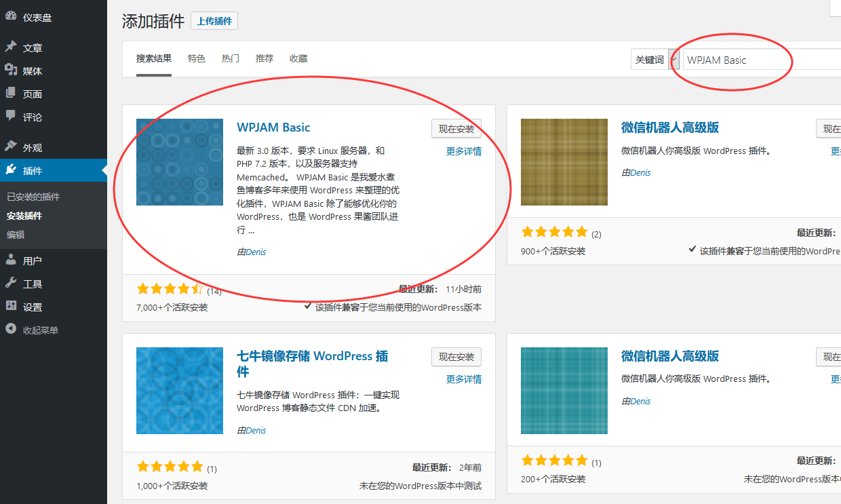The height and width of the screenshot is (504, 841).
Task: Click the 200+个活跃安装 text
Action: 553,479
